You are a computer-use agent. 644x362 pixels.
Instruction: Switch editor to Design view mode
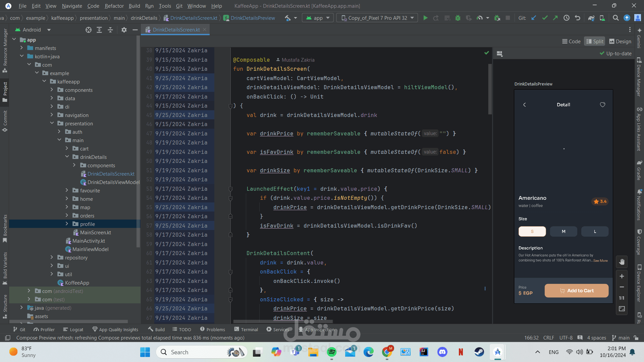pos(620,41)
